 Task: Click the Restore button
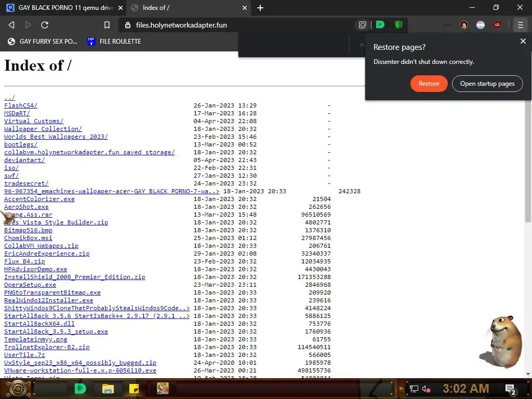tap(429, 84)
